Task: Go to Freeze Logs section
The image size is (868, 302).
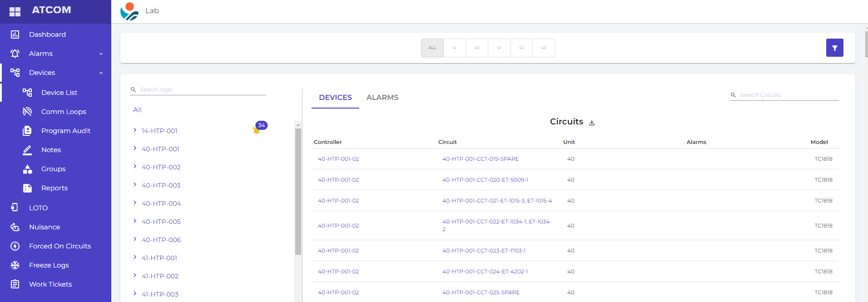Action: click(x=49, y=265)
